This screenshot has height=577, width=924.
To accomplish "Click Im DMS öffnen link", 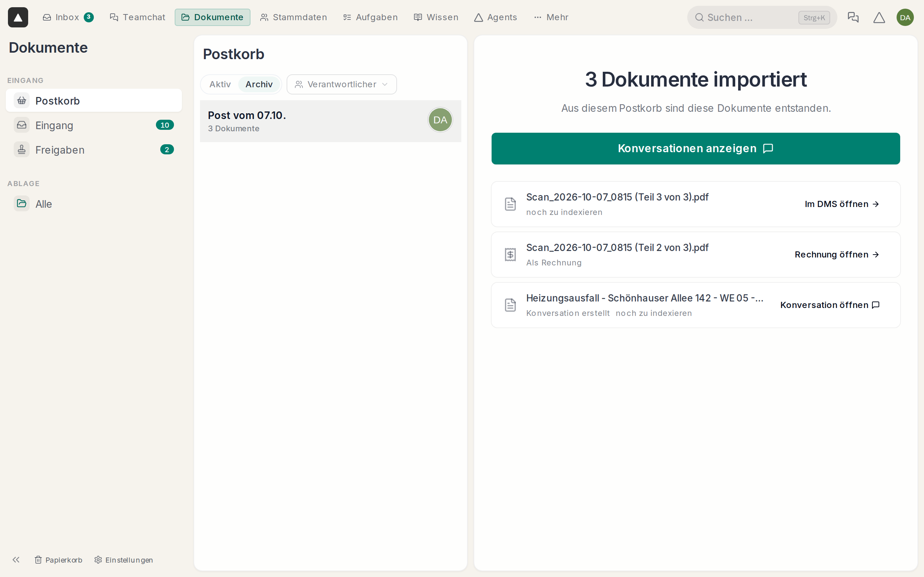I will pyautogui.click(x=842, y=204).
